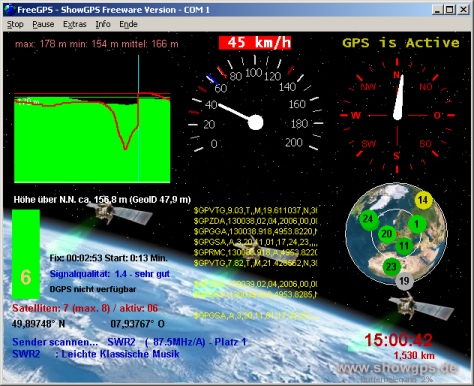Screen dimensions: 474x386
Task: Open the Info menu
Action: coord(103,24)
